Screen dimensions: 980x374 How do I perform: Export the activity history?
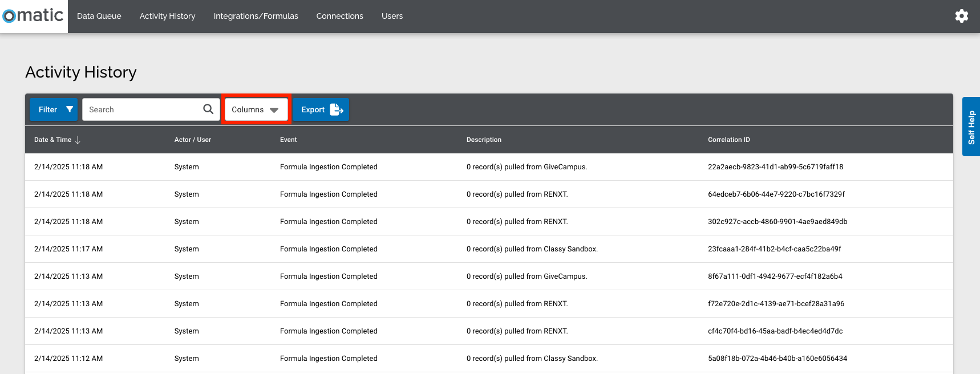321,109
